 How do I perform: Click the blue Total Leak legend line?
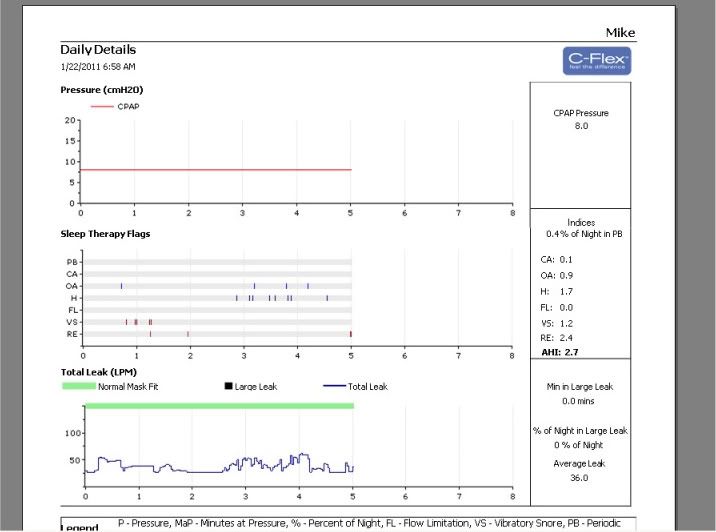tap(337, 386)
